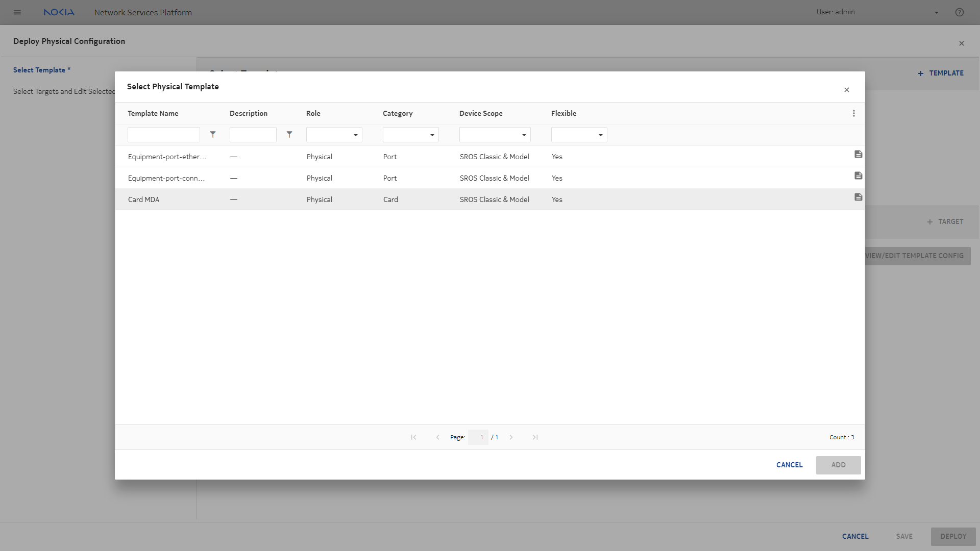
Task: Jump to first page arrow
Action: click(413, 437)
